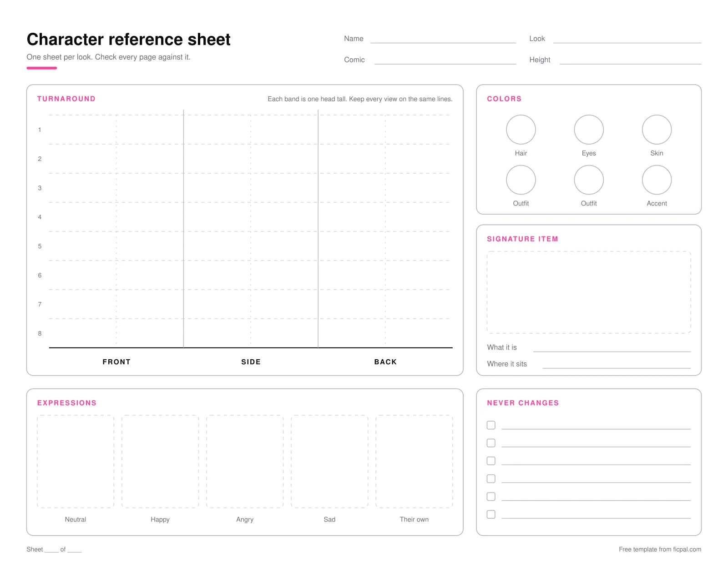The image size is (728, 562).
Task: Click the COLORS heading
Action: tap(504, 99)
